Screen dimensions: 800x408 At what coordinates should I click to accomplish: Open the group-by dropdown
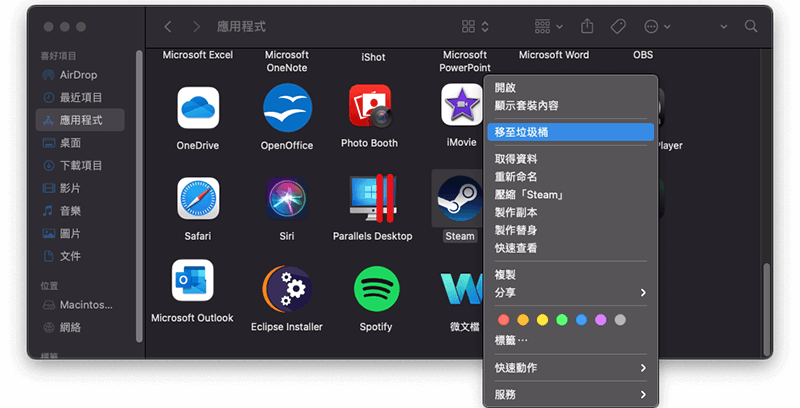[548, 27]
